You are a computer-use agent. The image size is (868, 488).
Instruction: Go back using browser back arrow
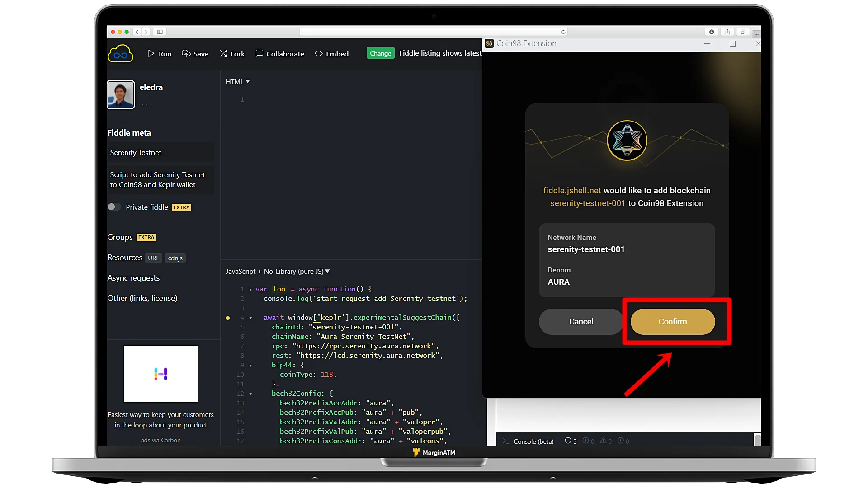(137, 32)
